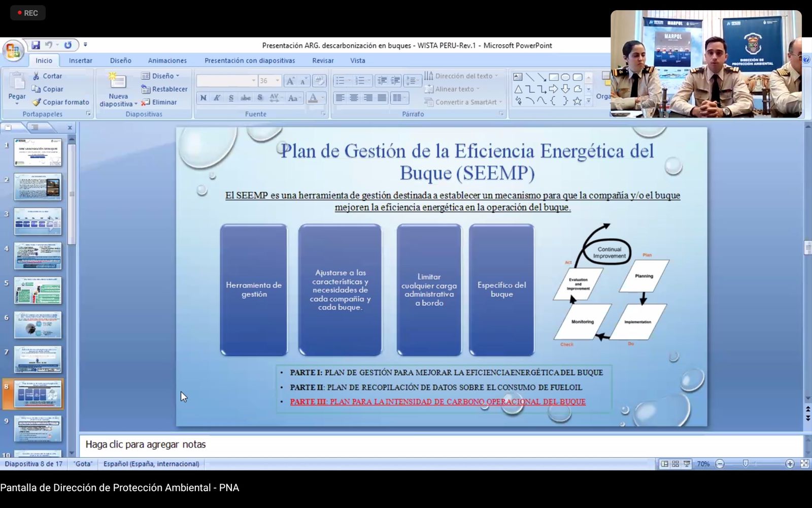
Task: Toggle italic (K) formatting
Action: 217,98
